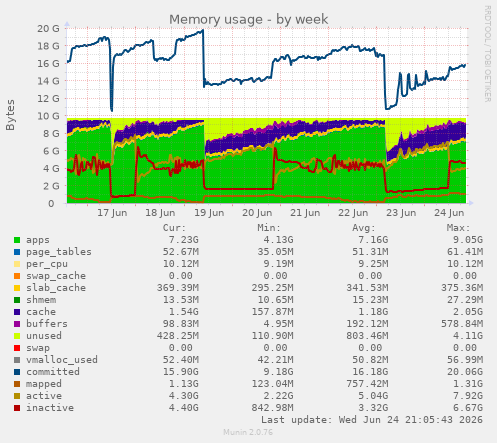Click the red swap legend swatch
This screenshot has width=497, height=443.
click(x=17, y=348)
